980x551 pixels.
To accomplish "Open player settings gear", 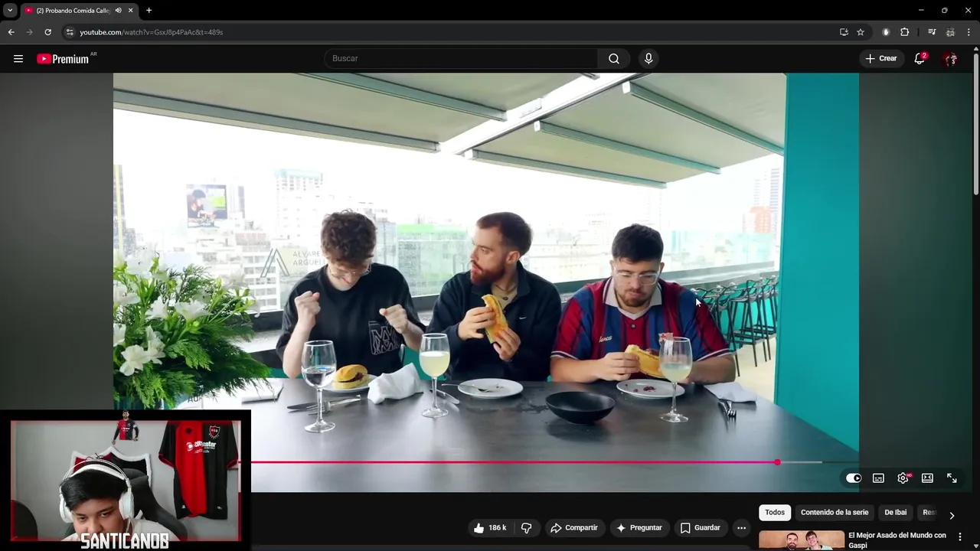I will pyautogui.click(x=903, y=478).
